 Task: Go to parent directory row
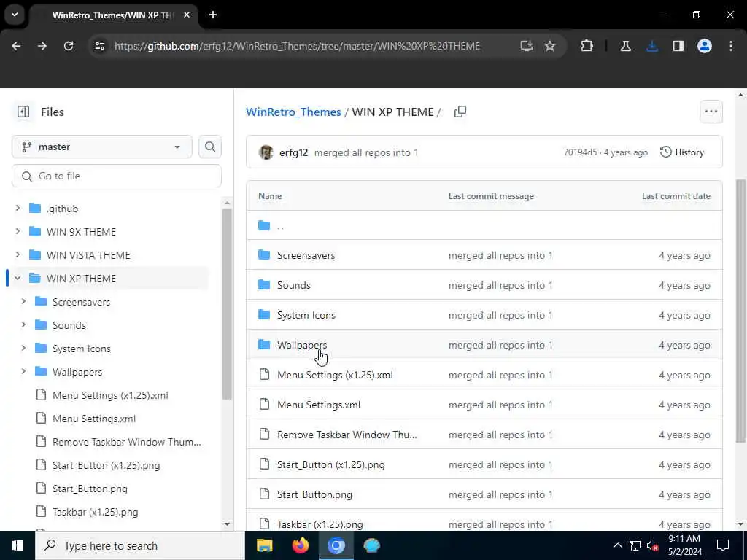484,225
